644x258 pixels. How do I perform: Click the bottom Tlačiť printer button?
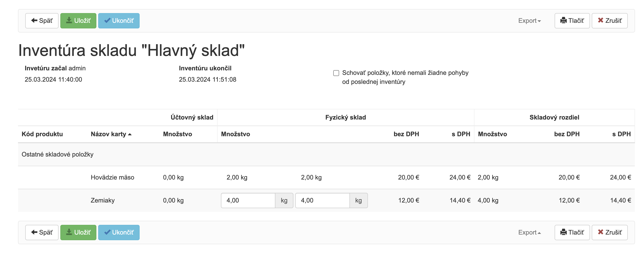(572, 233)
